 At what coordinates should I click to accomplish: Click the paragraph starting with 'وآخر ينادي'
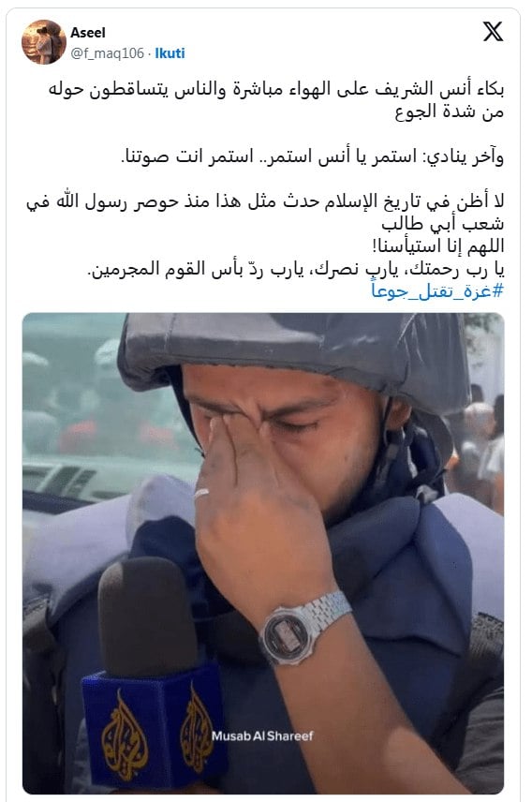313,156
